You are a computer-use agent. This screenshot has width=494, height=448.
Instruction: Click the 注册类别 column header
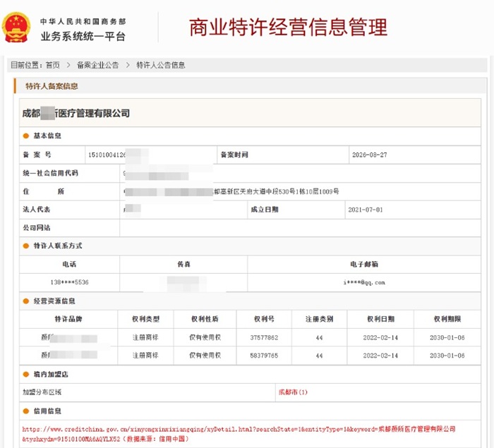pyautogui.click(x=320, y=319)
